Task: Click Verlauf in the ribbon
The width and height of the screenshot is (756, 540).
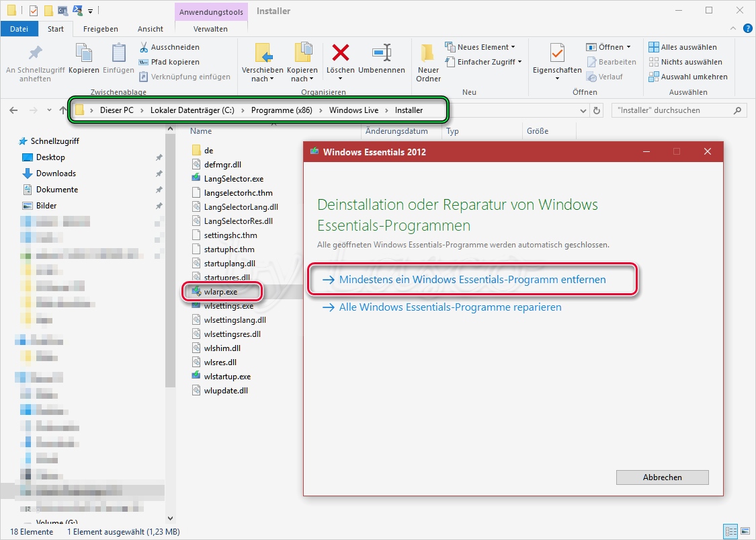Action: point(605,77)
